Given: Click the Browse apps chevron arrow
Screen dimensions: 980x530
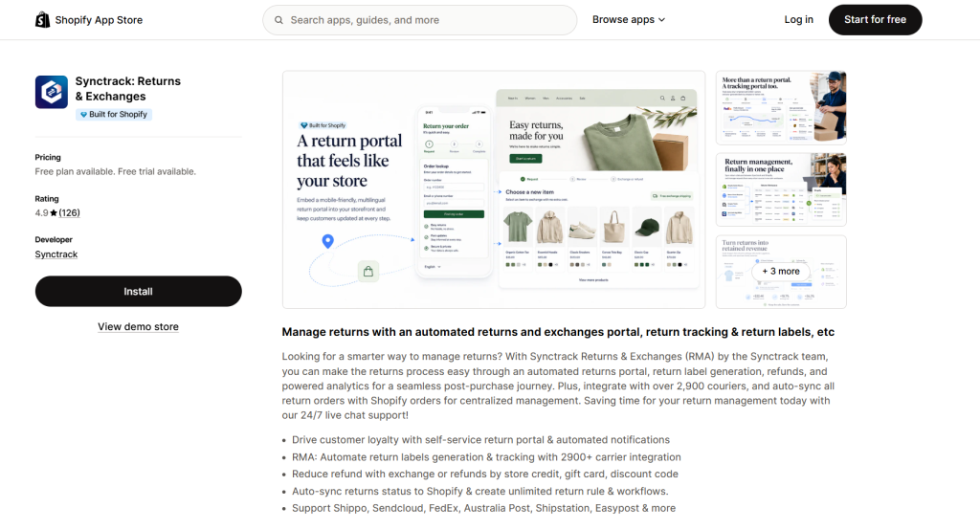Looking at the screenshot, I should (662, 20).
